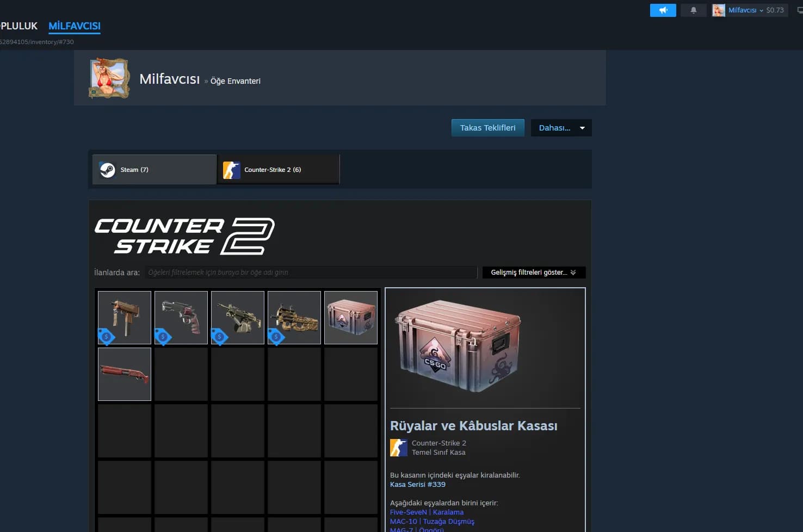803x532 pixels.
Task: Click the Kasa Serisi #339 text
Action: pos(418,484)
